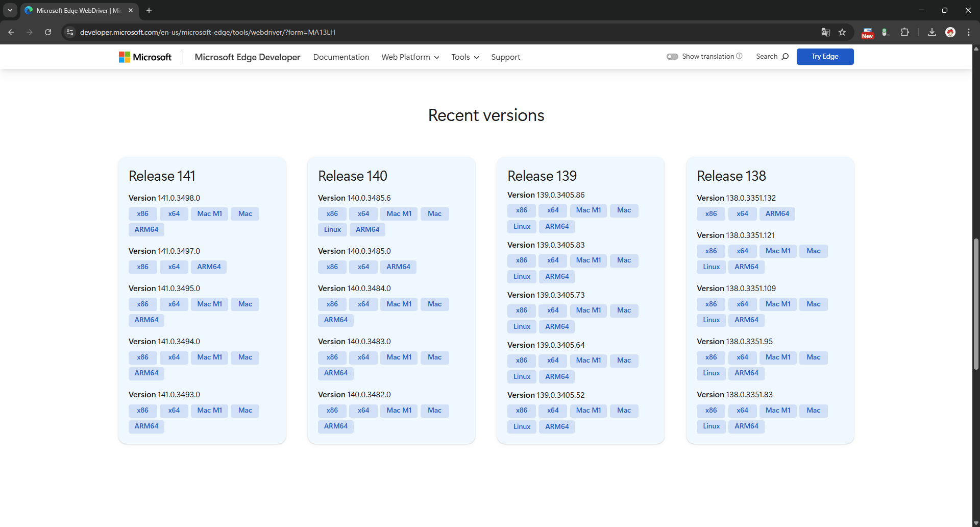Click the page vertical scrollbar thumb
Viewport: 980px width, 527px height.
click(x=976, y=304)
